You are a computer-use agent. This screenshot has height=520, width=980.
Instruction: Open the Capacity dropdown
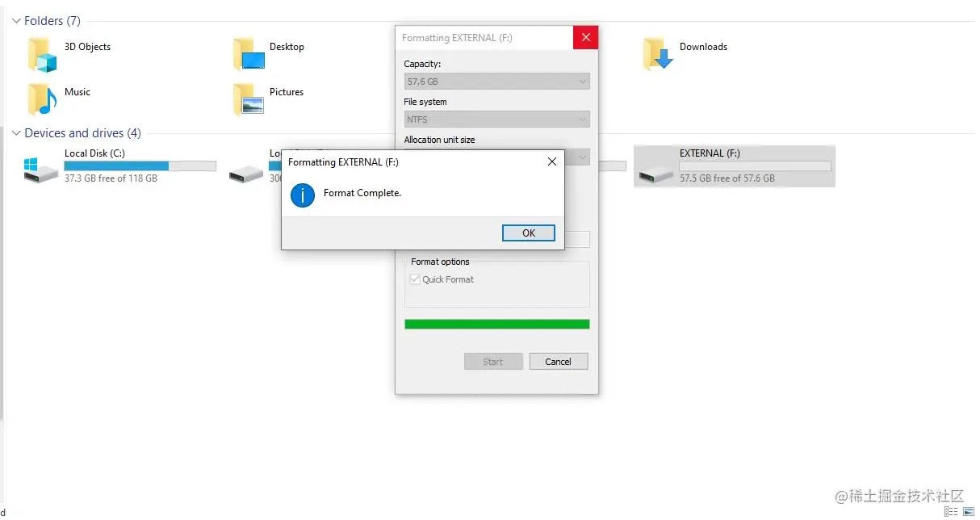tap(496, 82)
